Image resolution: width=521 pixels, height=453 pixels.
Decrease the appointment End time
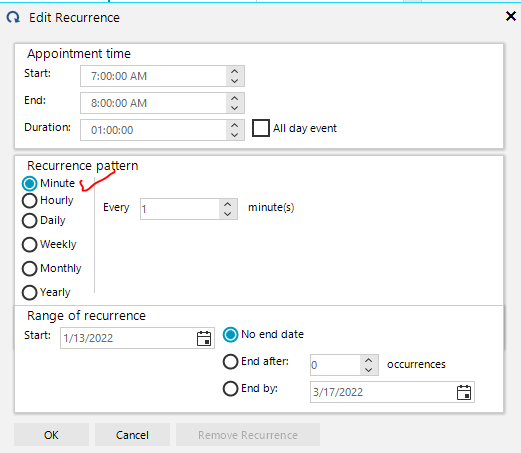[x=235, y=108]
